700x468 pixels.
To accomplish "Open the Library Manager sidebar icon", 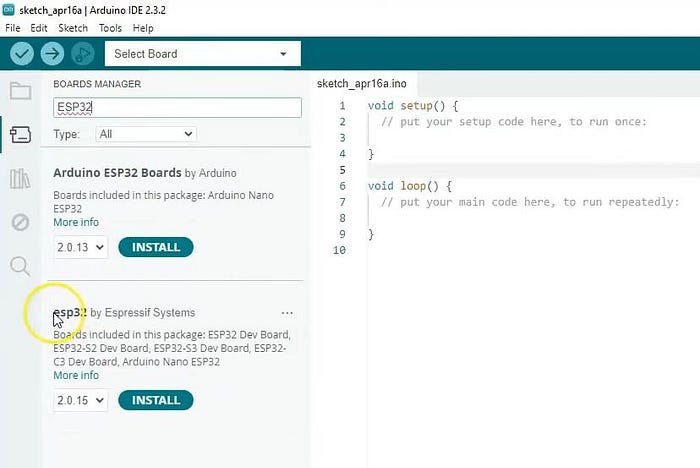I will 21,179.
